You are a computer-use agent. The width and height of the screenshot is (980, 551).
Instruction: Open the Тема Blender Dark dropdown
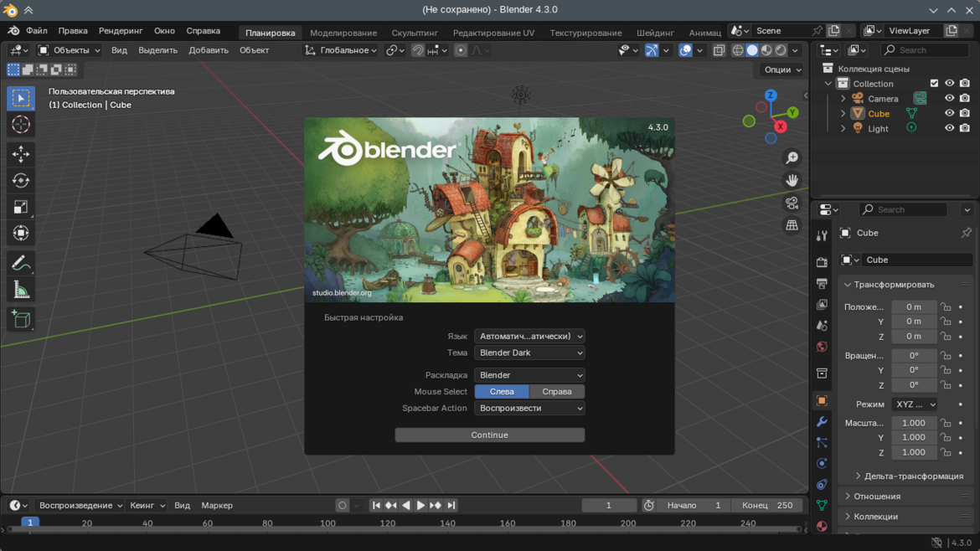pos(529,353)
